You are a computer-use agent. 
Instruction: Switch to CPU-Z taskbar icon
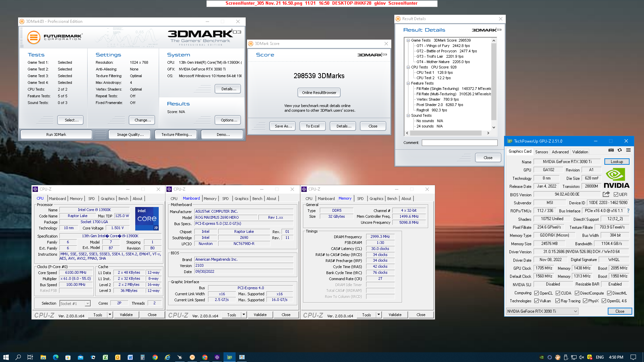217,357
